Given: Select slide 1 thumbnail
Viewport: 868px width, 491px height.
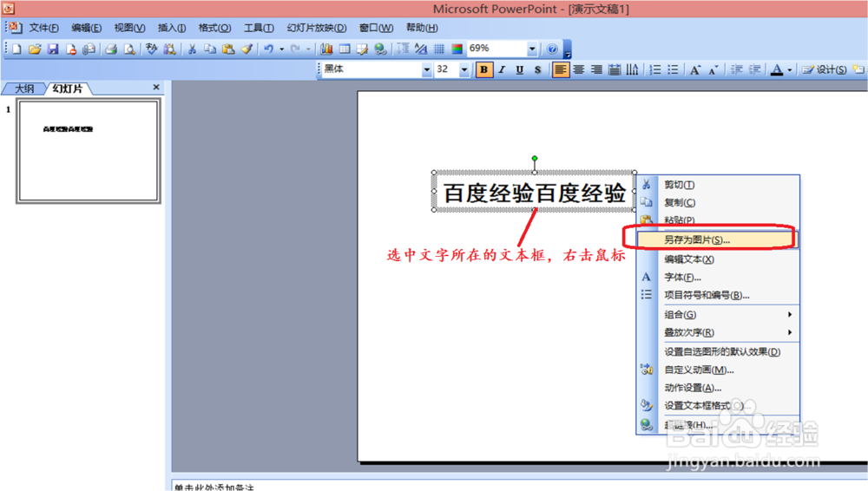Looking at the screenshot, I should (89, 151).
